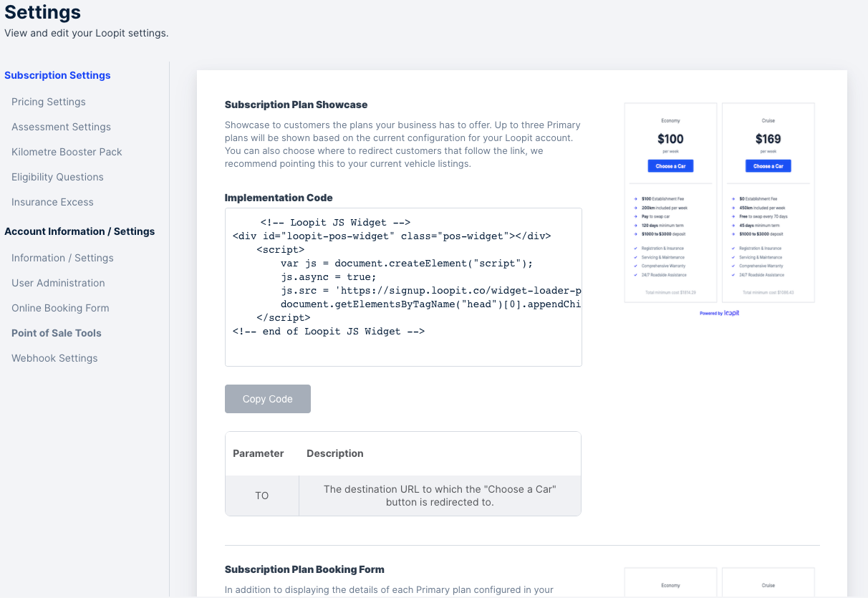Open Kilometre Booster Pack settings

[x=67, y=152]
